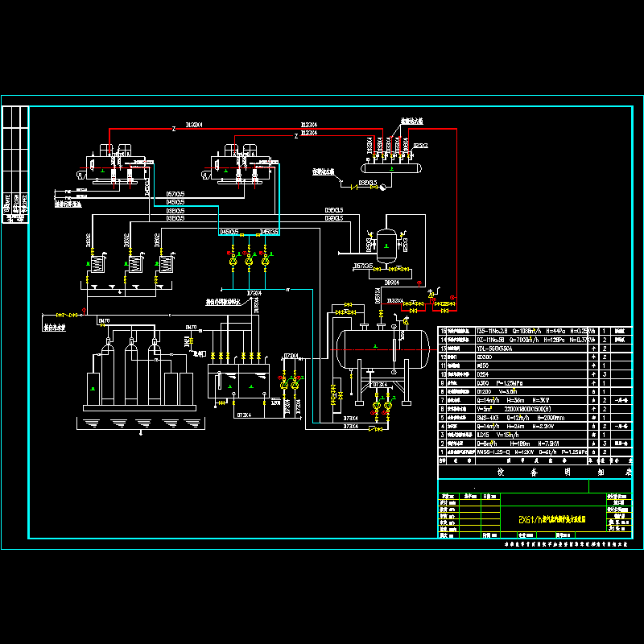Click the Q=14m³/h H=24m N=2.2KW cell
This screenshot has width=644, height=644.
(x=532, y=427)
